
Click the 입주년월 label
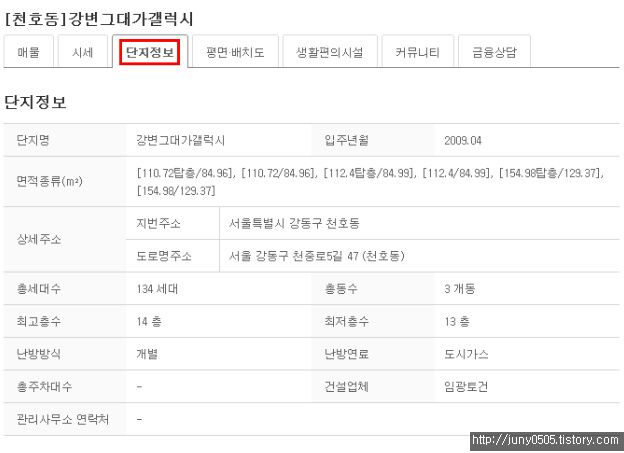pyautogui.click(x=347, y=140)
